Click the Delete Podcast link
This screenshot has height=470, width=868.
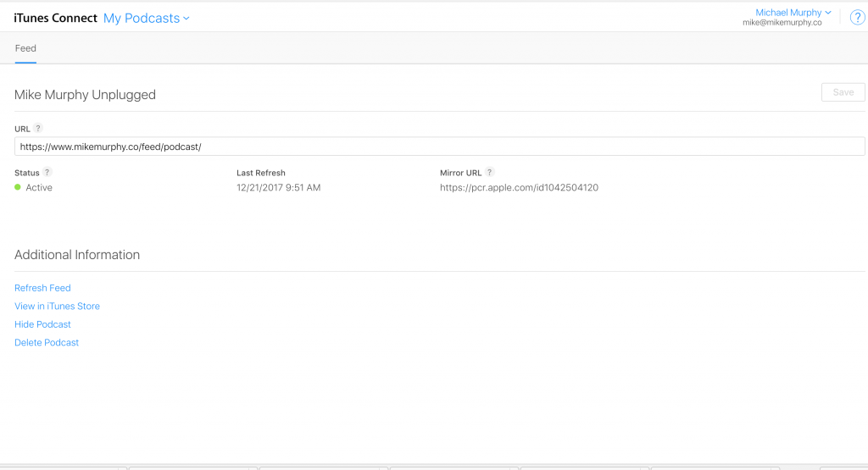47,343
